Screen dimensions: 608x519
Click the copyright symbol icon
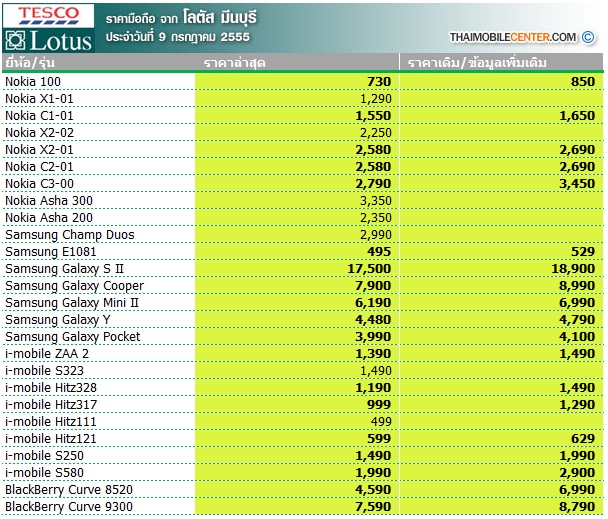[x=588, y=37]
